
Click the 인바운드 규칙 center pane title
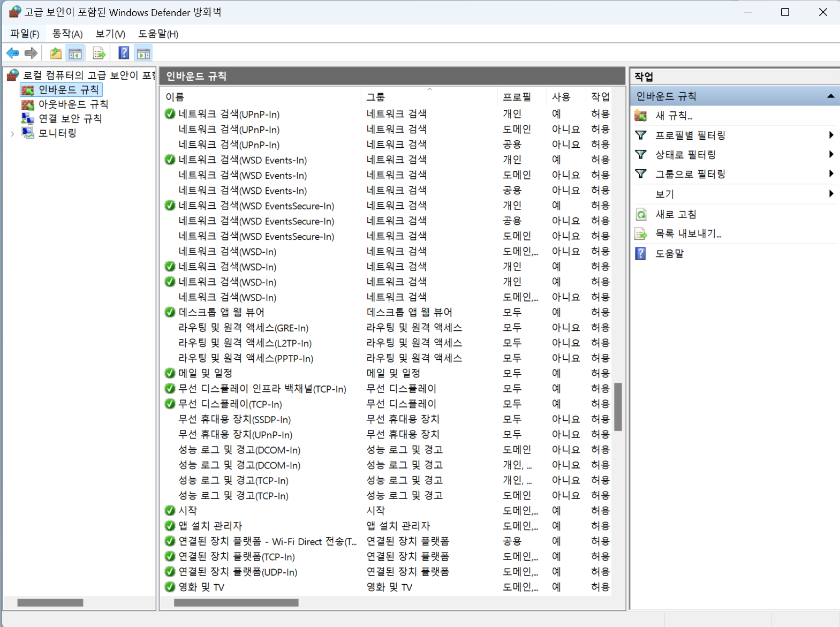[x=196, y=76]
